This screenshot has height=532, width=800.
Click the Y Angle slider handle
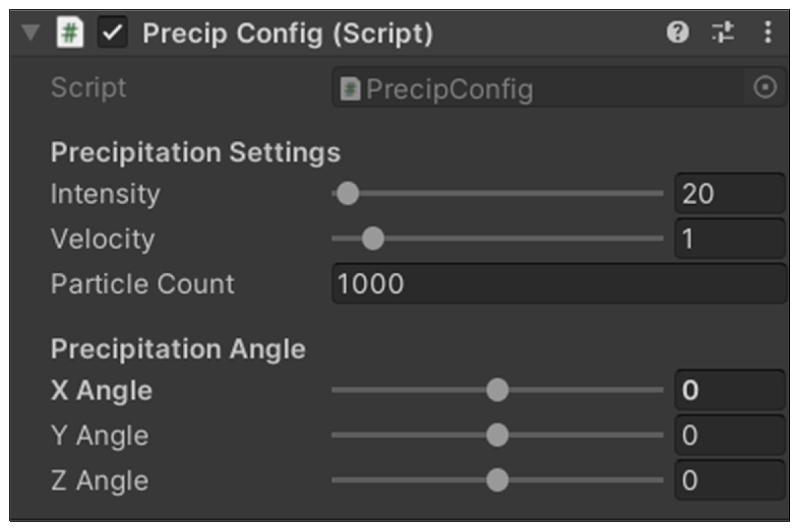click(x=497, y=435)
